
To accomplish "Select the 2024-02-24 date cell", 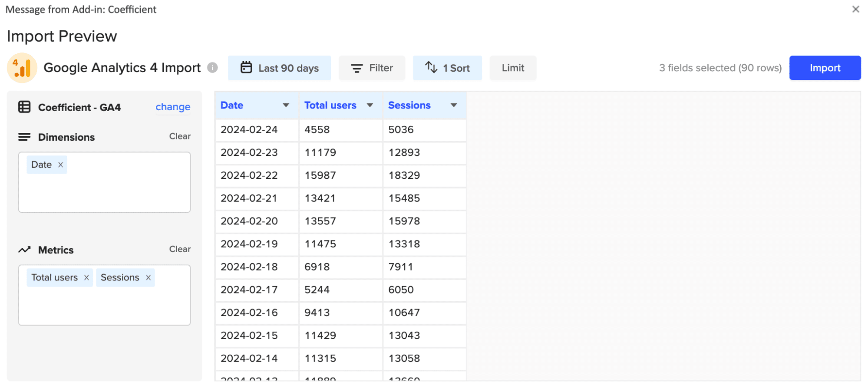I will tap(257, 130).
